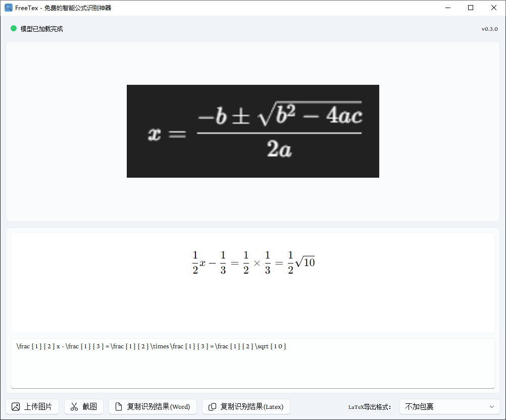The width and height of the screenshot is (506, 420).
Task: Open the LaTeX export format dropdown
Action: point(450,406)
